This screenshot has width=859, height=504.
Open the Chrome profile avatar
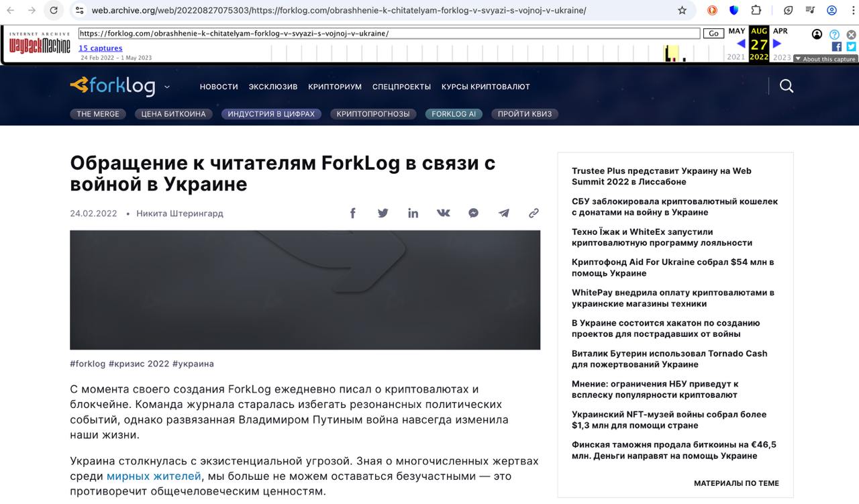[x=831, y=10]
